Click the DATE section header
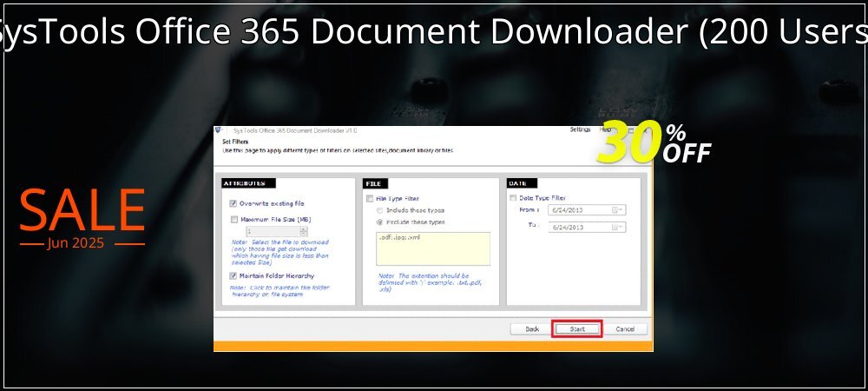 pyautogui.click(x=522, y=183)
